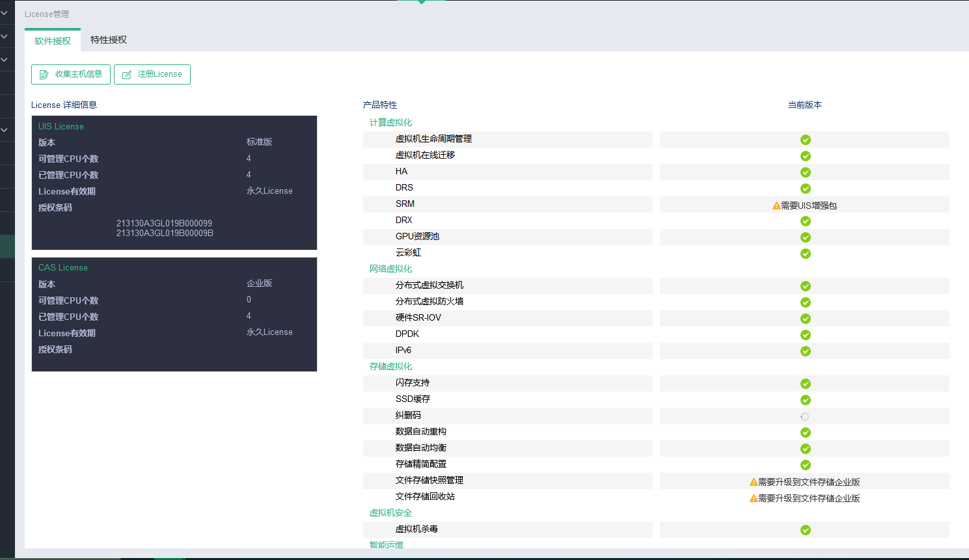
Task: Click the License 详细信息 heading
Action: coord(64,105)
